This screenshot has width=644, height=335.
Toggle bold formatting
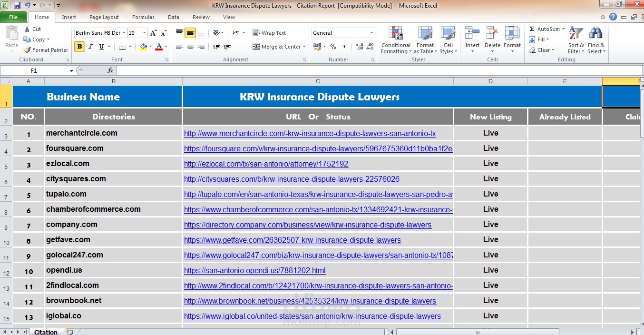coord(79,47)
